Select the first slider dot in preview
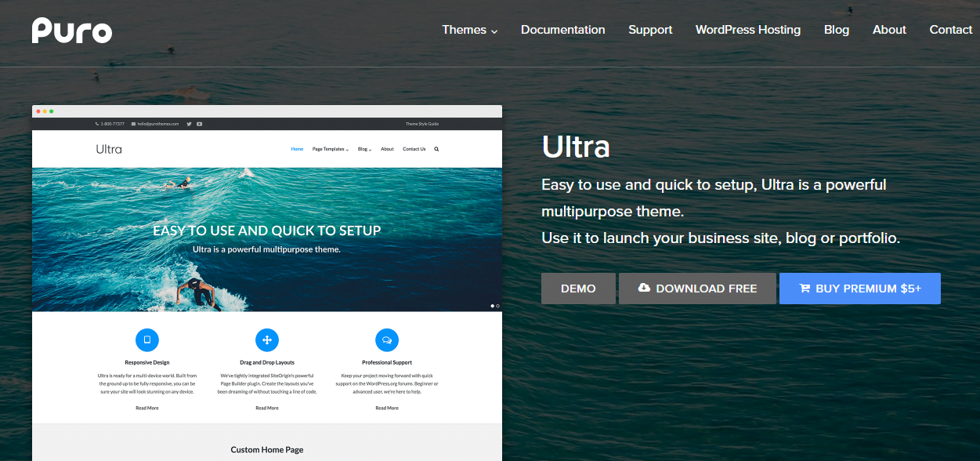 [492, 305]
